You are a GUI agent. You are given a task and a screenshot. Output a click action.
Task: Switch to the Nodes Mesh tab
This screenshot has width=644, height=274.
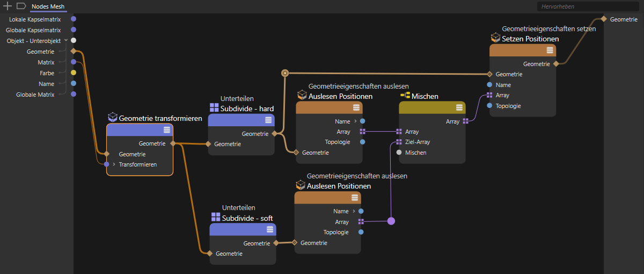point(48,6)
